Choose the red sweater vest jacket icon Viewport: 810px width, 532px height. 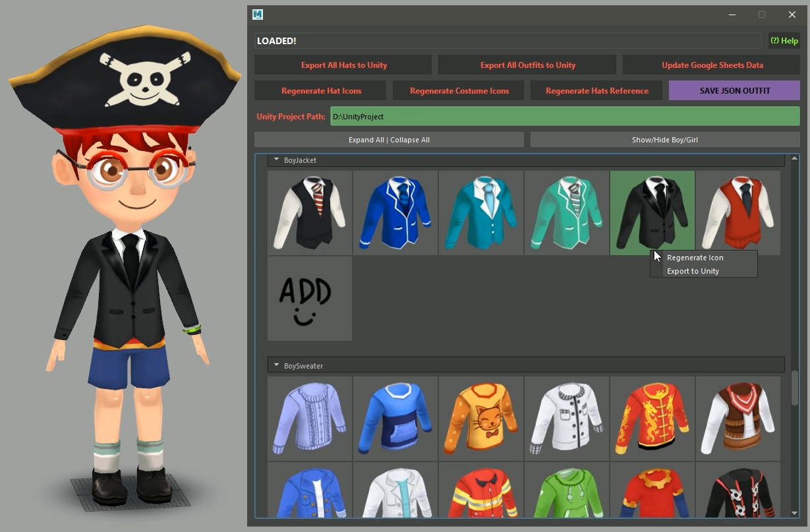pos(738,213)
